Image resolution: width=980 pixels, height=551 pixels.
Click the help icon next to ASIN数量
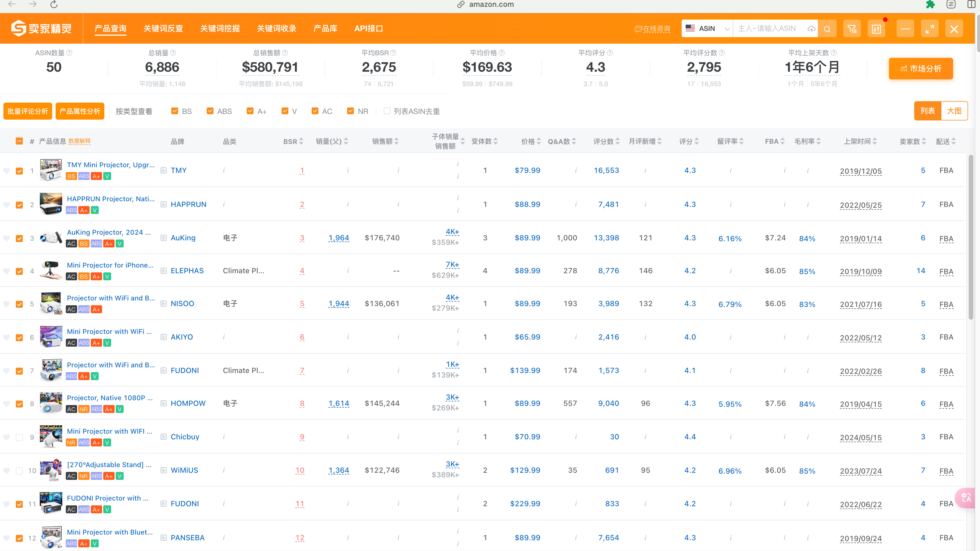(69, 53)
